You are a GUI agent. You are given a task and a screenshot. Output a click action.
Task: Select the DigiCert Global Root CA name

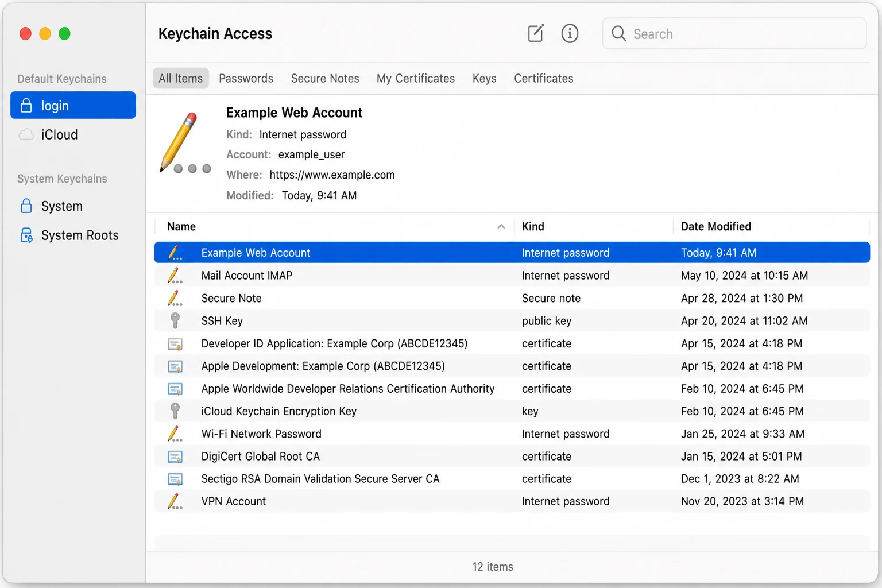click(260, 456)
